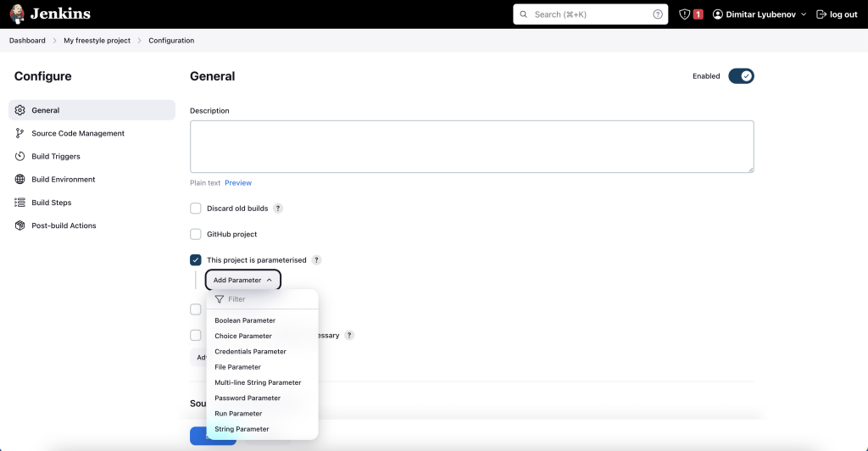This screenshot has height=451, width=868.
Task: Click the user avatar icon
Action: tap(717, 14)
